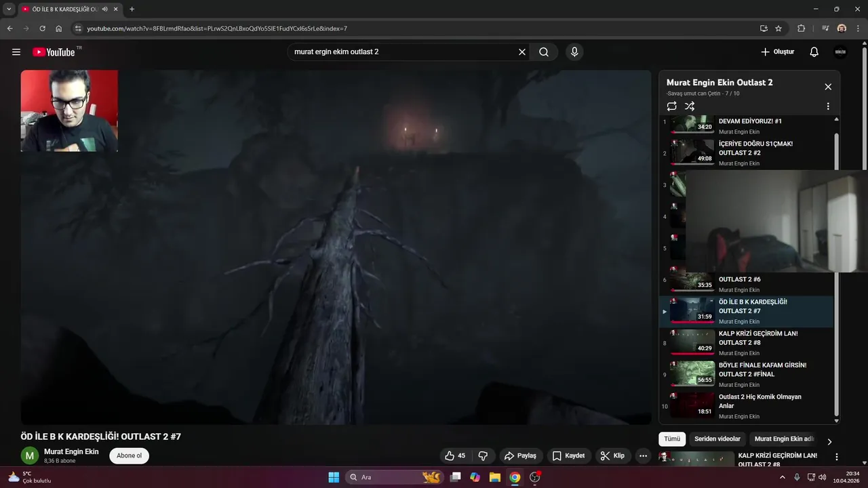The image size is (868, 488).
Task: Open the Chrome extensions puzzle icon
Action: click(x=801, y=28)
